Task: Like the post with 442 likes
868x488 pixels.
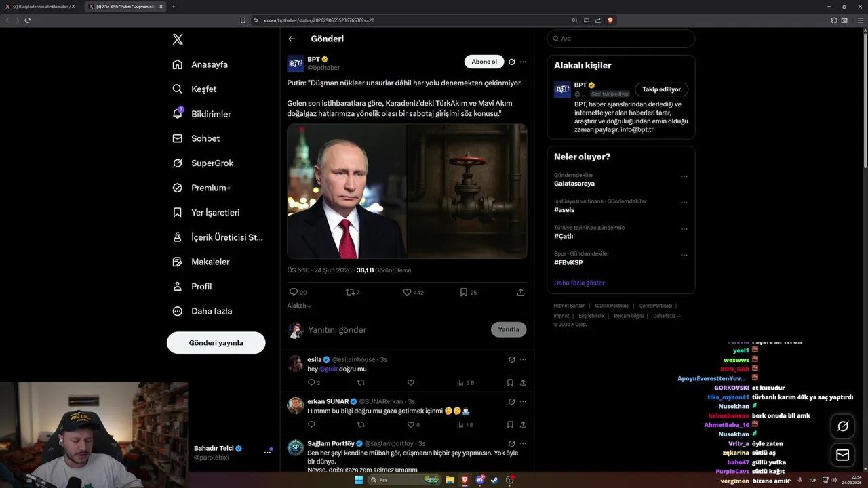Action: point(407,292)
